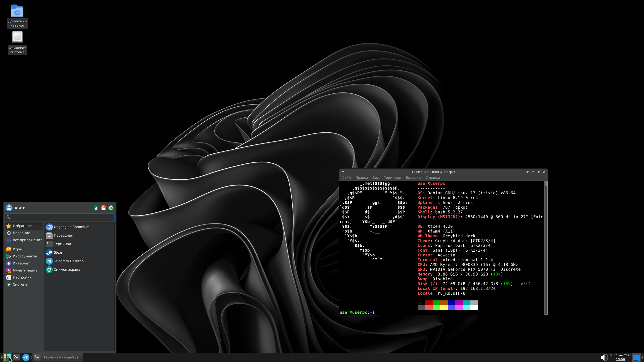Click the green log out icon in menu
Viewport: 644px width, 362px height.
point(111,208)
